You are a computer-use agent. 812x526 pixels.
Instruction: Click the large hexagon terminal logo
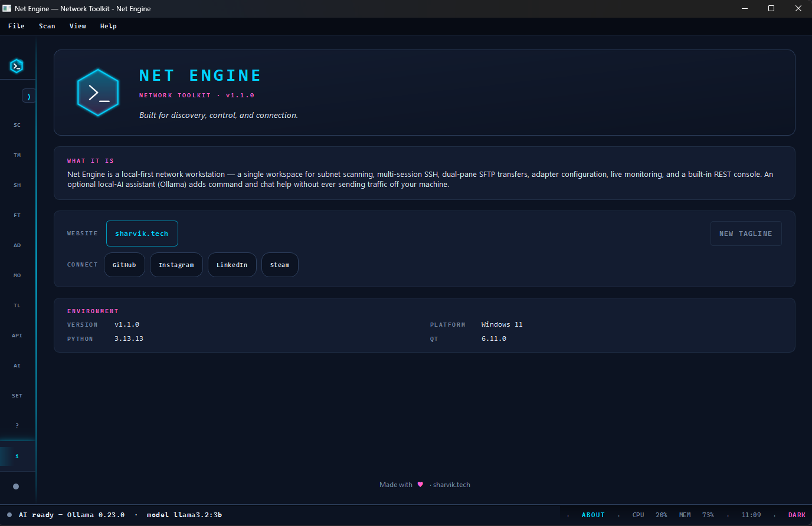tap(98, 93)
